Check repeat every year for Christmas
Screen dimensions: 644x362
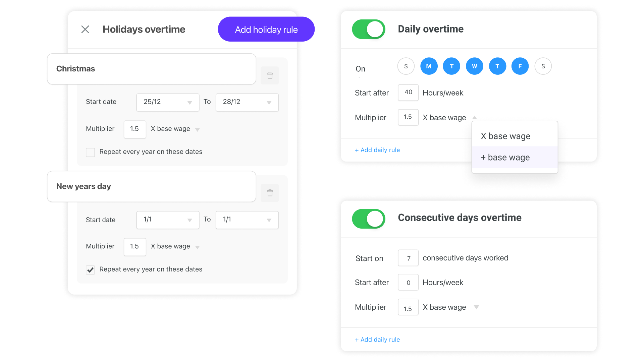(x=90, y=152)
